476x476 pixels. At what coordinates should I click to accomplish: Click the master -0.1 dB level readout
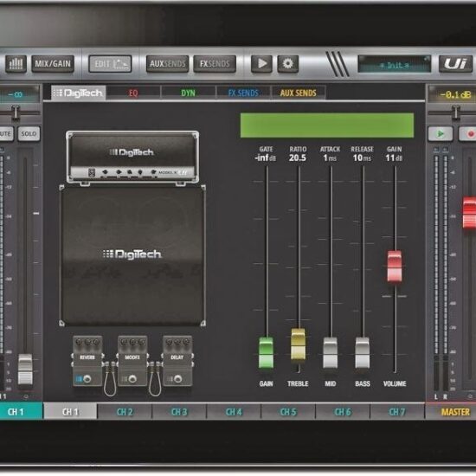[x=453, y=94]
